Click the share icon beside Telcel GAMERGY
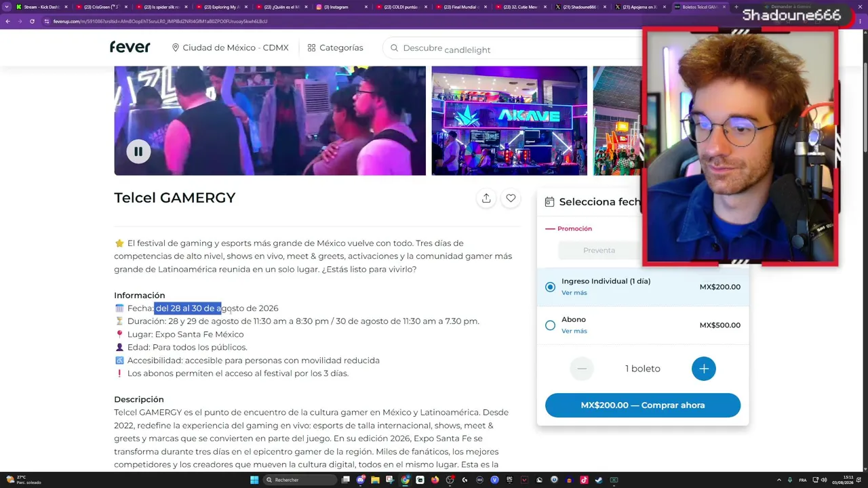This screenshot has height=488, width=868. point(486,198)
